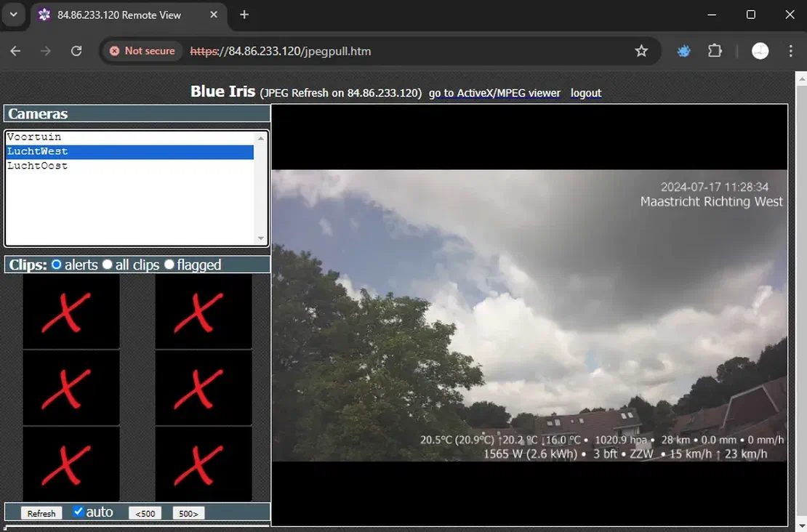
Task: Click the browser back arrow
Action: [15, 51]
